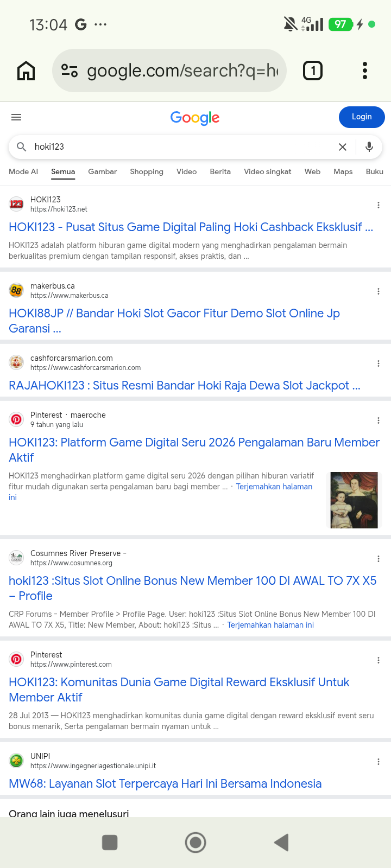The height and width of the screenshot is (868, 391).
Task: Open the tab switcher showing 1 tab
Action: point(313,71)
